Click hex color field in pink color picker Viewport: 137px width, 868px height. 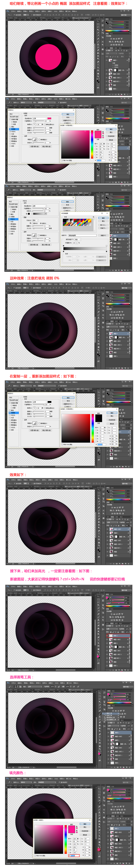pos(101,160)
